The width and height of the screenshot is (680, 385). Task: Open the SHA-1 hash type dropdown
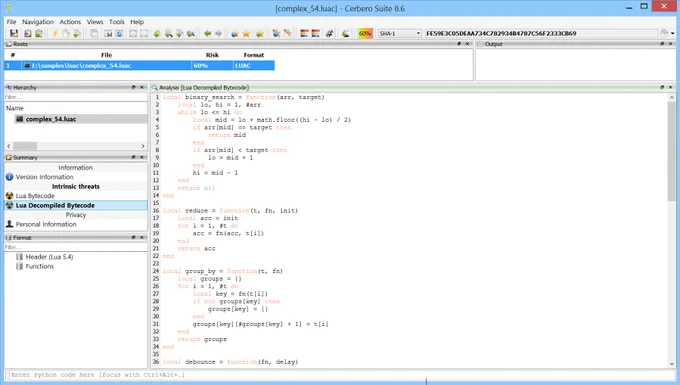tap(399, 33)
